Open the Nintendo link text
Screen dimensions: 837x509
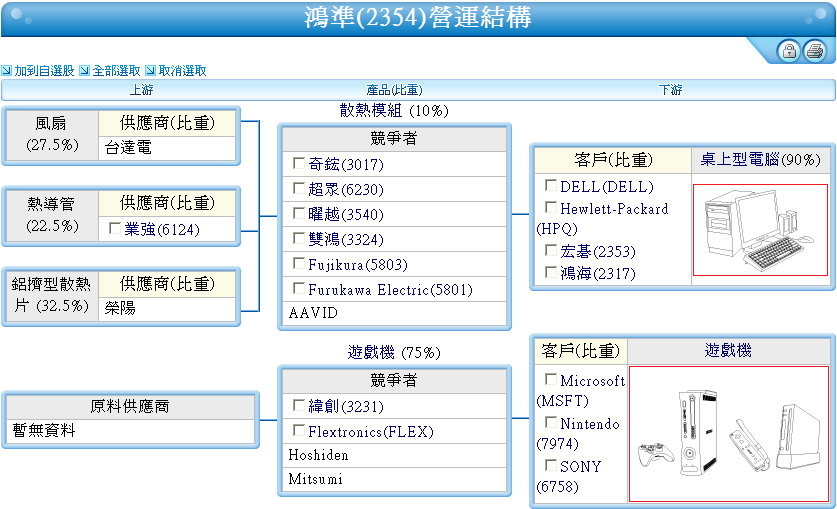[590, 424]
